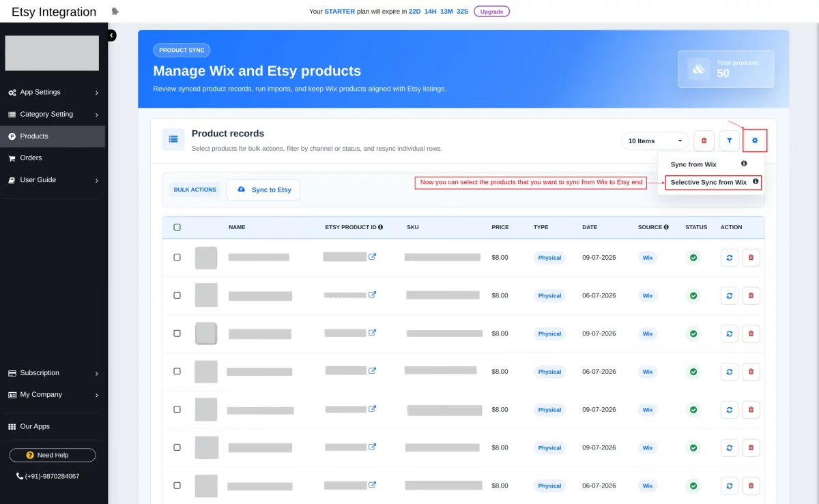Click the notification bell near title
Screen dimensions: 819x504
(115, 12)
